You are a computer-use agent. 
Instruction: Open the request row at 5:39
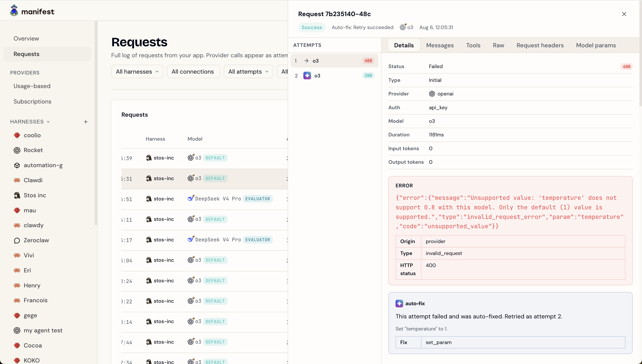click(204, 158)
